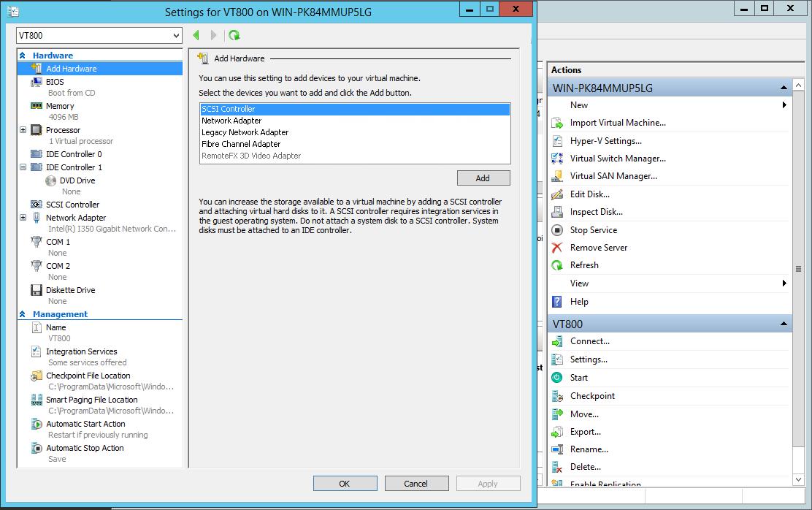Choose Delete action for VT800
Viewport: 812px width, 510px height.
point(586,466)
